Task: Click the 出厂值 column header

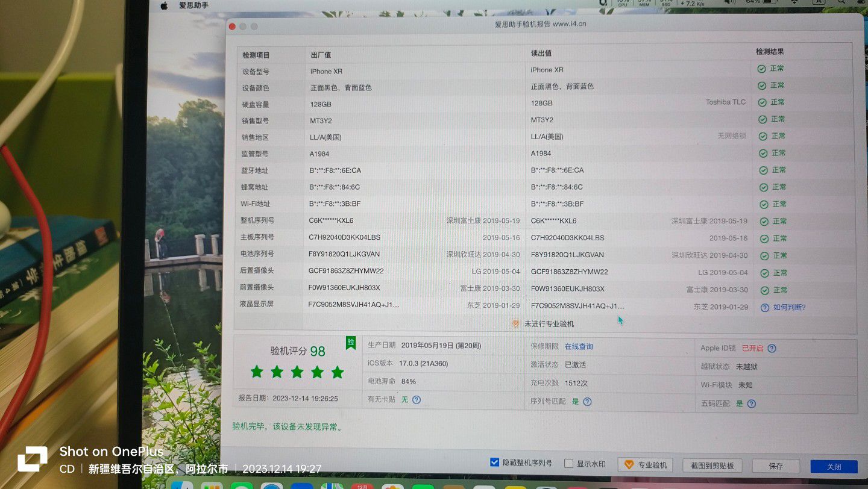Action: point(321,55)
